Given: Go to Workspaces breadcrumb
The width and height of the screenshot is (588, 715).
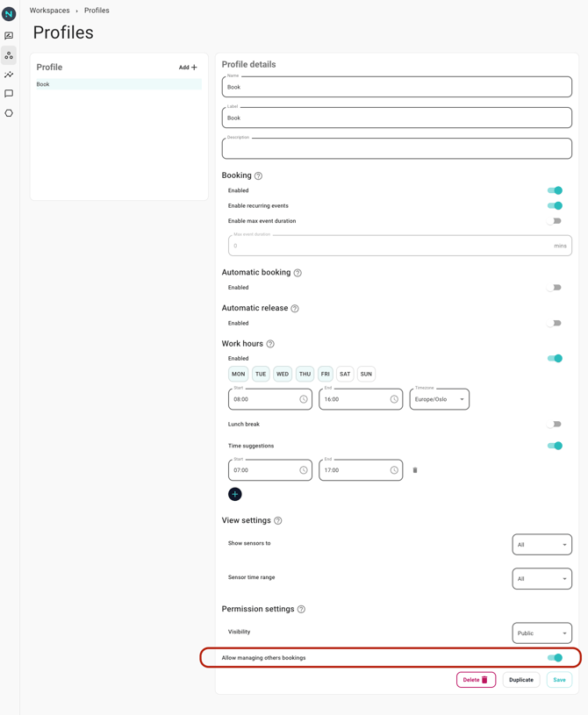Looking at the screenshot, I should (x=50, y=11).
